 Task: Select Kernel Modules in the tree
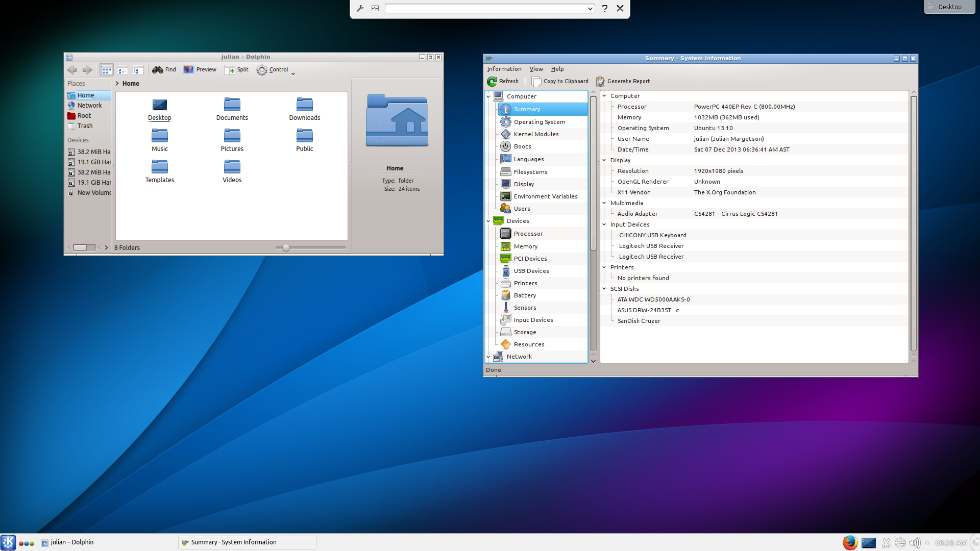(536, 134)
